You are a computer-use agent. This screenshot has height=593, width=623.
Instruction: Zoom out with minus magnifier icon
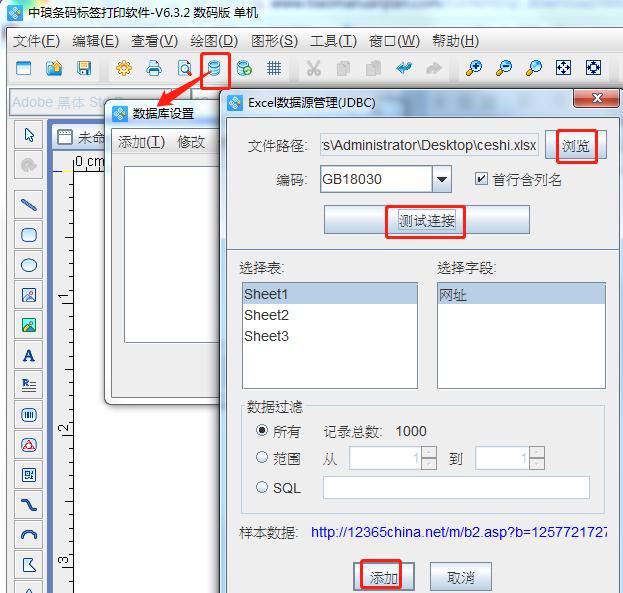504,68
